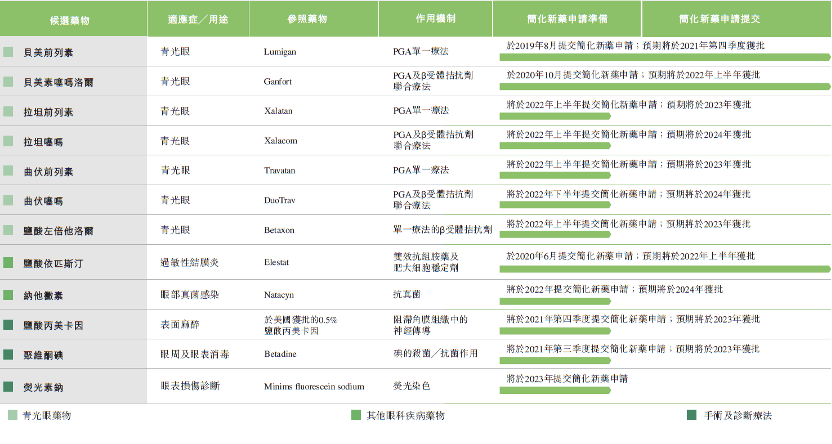The height and width of the screenshot is (444, 832).
Task: Select drug name 貝美素噻嗎洛爾
Action: (x=58, y=82)
